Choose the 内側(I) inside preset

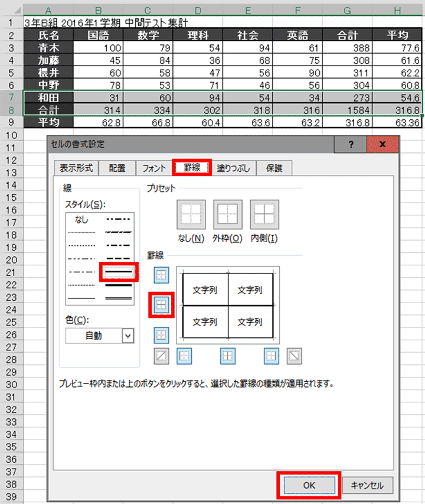coord(264,214)
